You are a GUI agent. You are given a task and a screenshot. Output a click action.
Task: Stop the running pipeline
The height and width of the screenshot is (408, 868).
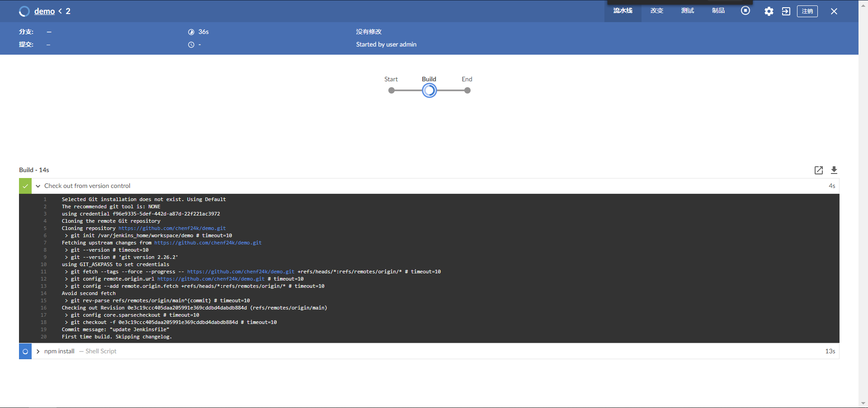(745, 11)
